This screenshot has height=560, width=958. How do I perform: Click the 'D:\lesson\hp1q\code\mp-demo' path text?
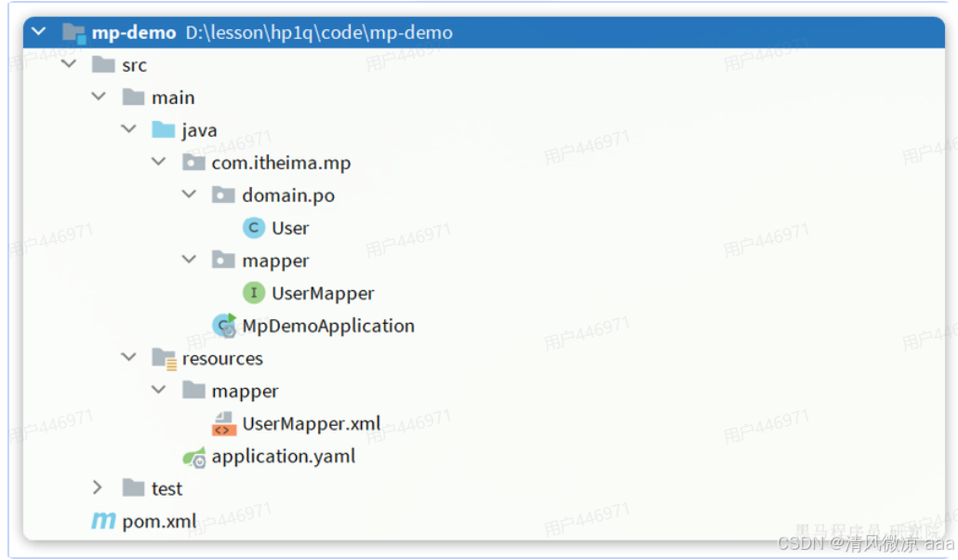pos(319,33)
